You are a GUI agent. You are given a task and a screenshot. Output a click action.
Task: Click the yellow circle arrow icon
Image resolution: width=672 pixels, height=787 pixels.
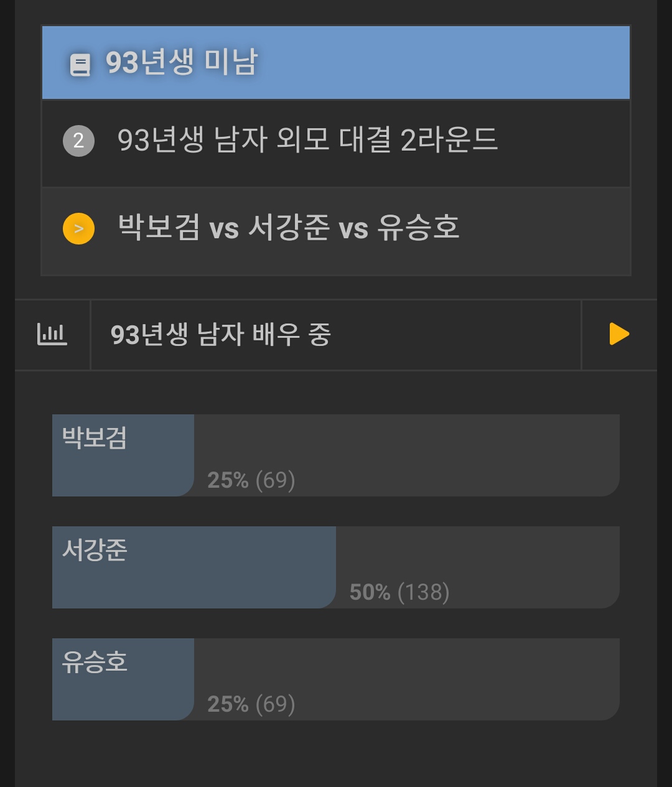point(78,228)
